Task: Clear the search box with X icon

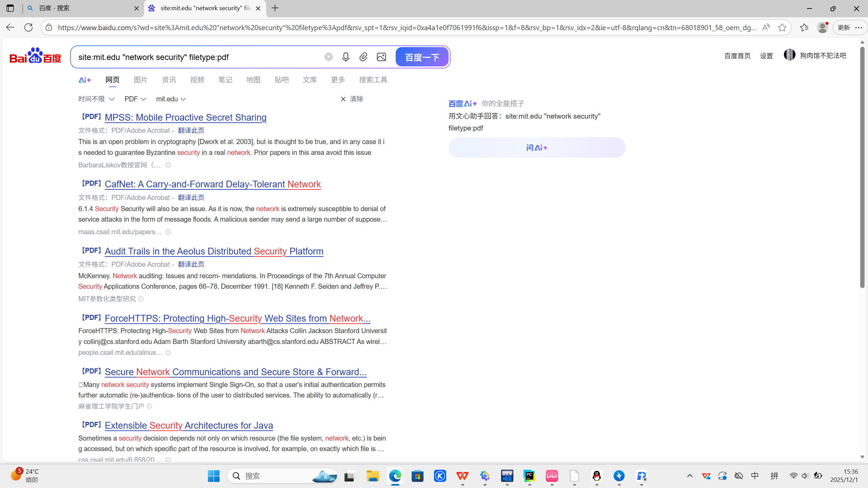Action: [328, 57]
